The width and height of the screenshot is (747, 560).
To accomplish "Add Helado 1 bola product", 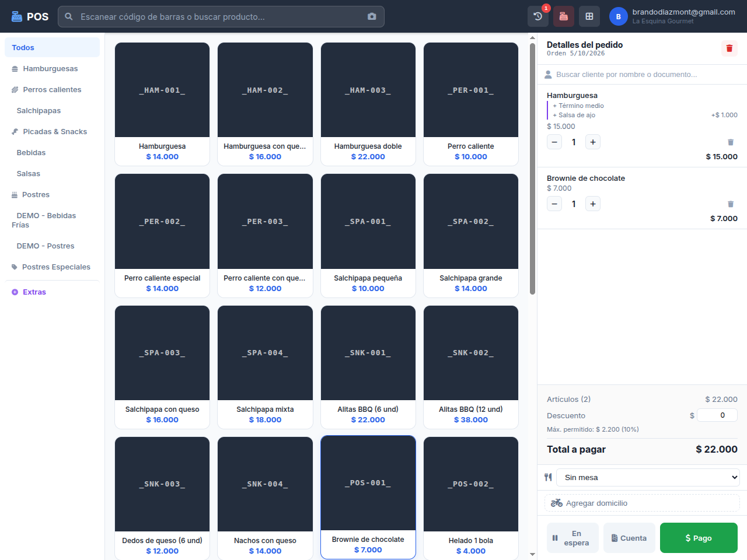I will 471,498.
